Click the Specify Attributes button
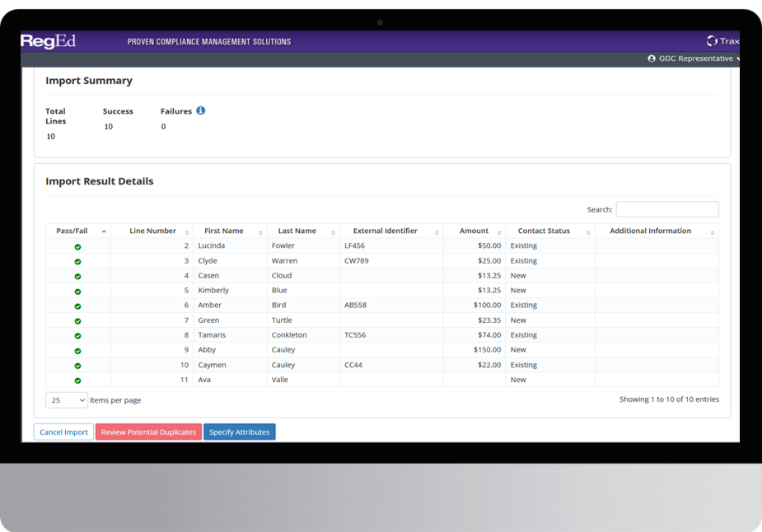Viewport: 762px width, 532px height. pyautogui.click(x=239, y=432)
